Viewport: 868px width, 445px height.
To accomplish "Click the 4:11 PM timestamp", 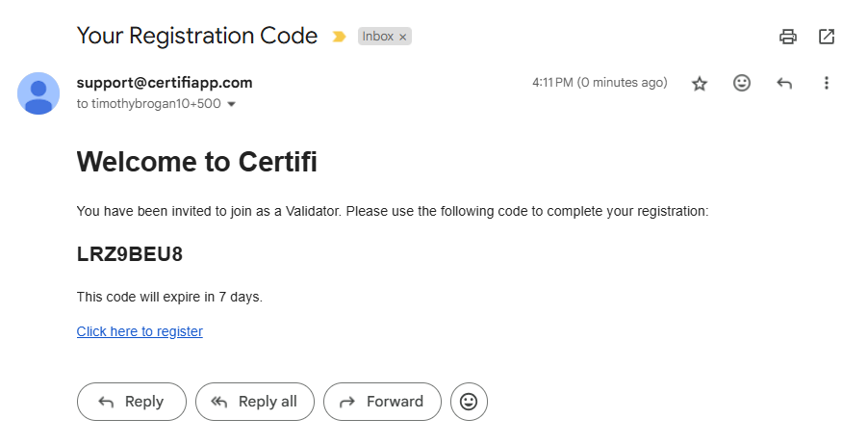I will [599, 83].
